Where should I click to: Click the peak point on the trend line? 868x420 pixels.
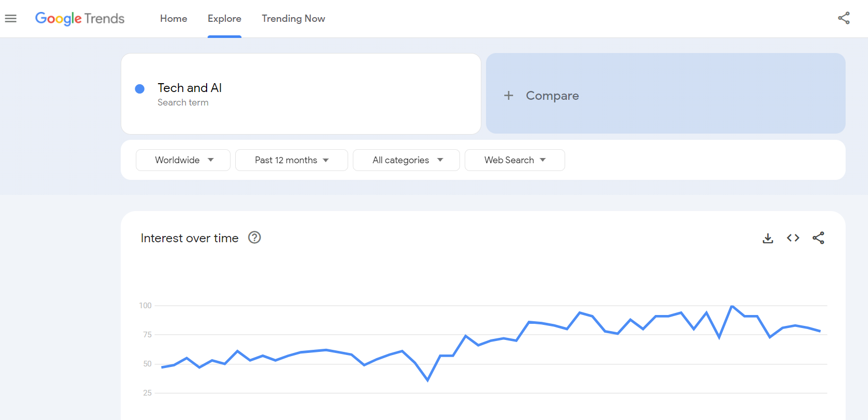732,306
